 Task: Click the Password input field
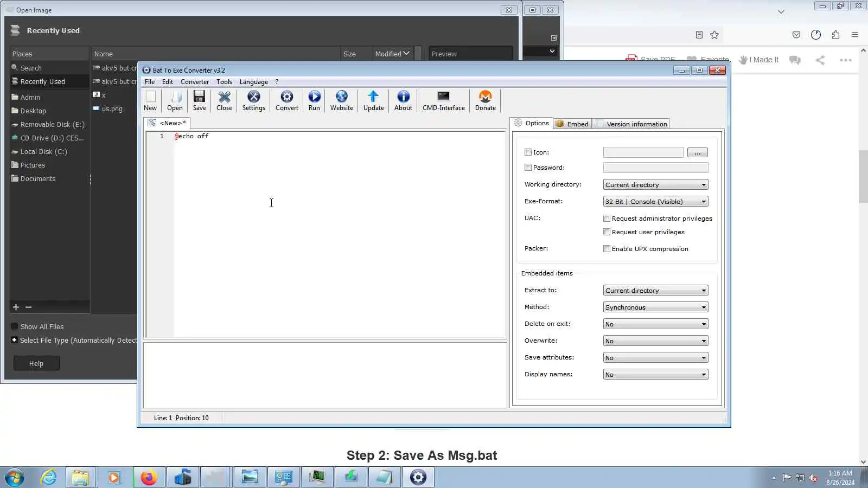click(655, 168)
